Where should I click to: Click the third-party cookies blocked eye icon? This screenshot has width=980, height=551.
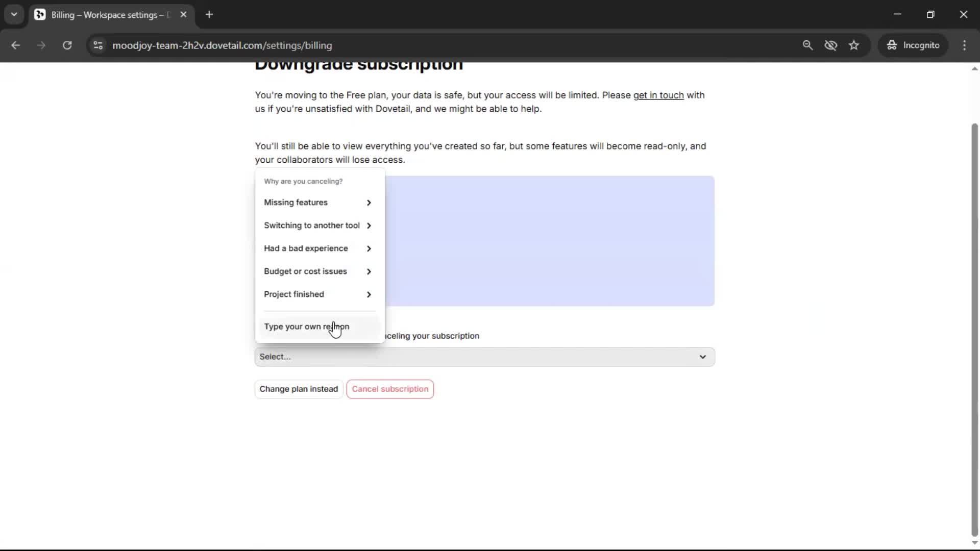830,45
